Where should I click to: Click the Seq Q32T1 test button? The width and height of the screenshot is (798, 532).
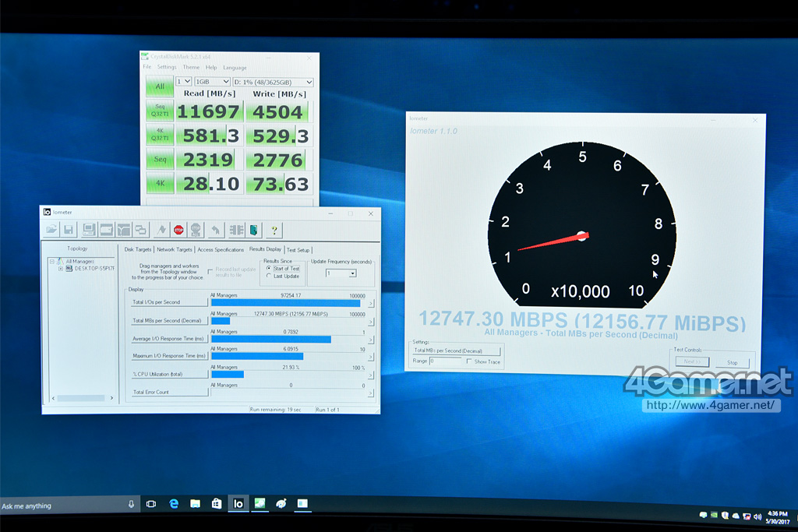tap(160, 111)
